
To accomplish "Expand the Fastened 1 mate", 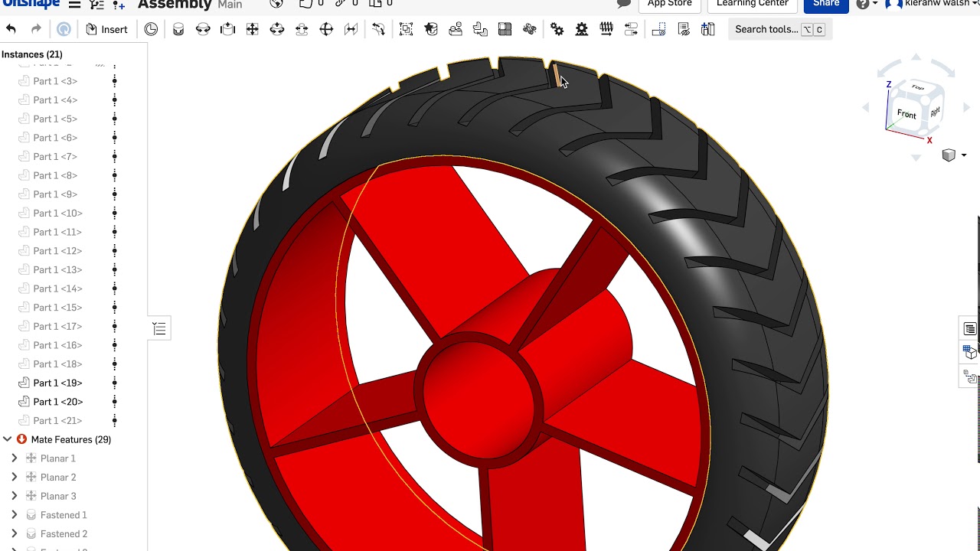I will pos(14,515).
